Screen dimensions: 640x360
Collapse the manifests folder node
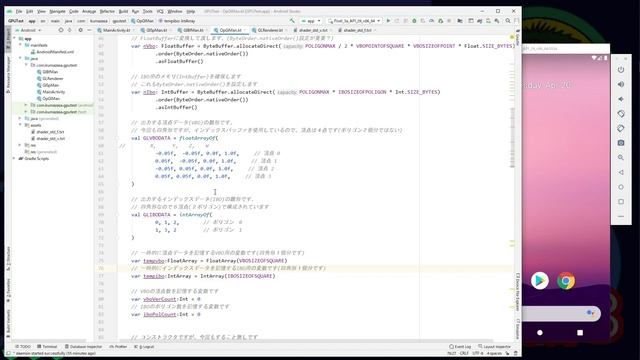20,45
